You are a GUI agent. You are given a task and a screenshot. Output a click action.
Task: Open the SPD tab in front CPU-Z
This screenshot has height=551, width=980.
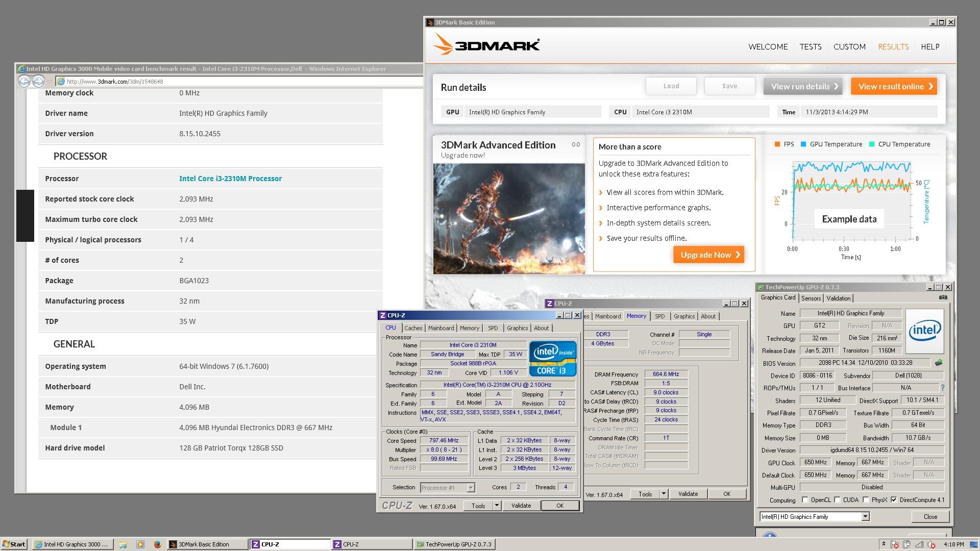493,328
